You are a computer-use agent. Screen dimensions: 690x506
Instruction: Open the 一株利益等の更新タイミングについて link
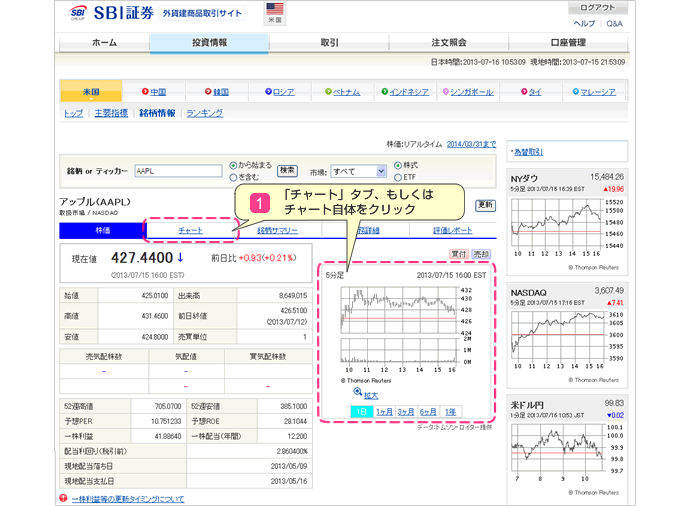coord(128,499)
